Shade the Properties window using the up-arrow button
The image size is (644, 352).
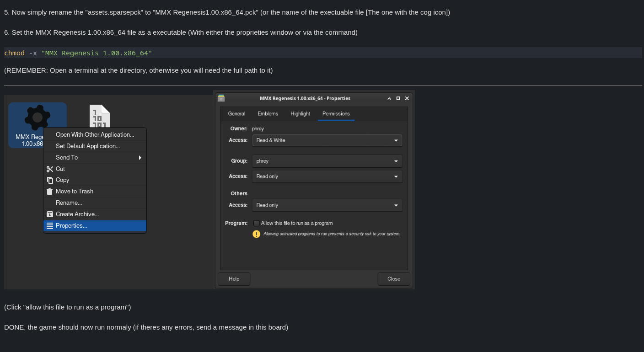[389, 98]
